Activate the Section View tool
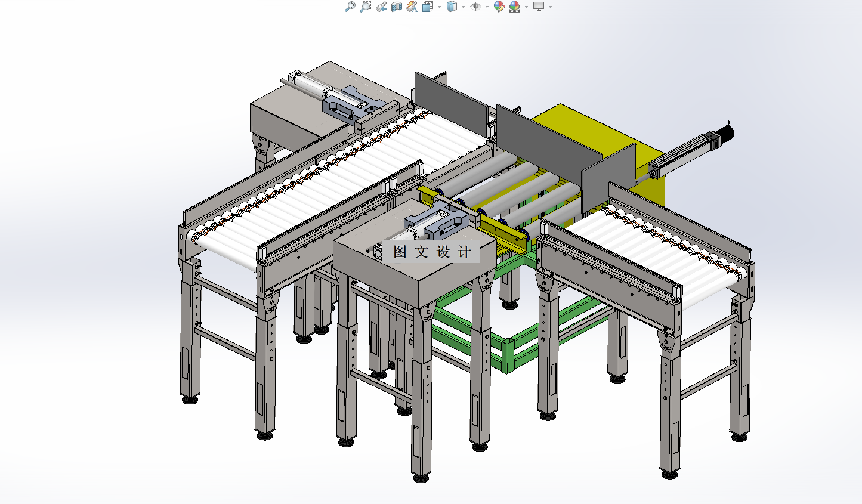The width and height of the screenshot is (862, 504). pyautogui.click(x=397, y=7)
